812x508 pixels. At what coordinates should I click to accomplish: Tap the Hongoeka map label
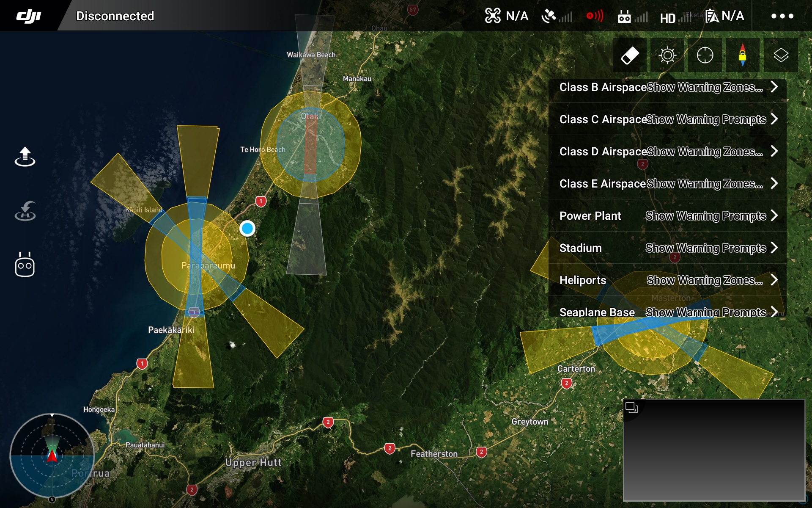[x=99, y=409]
